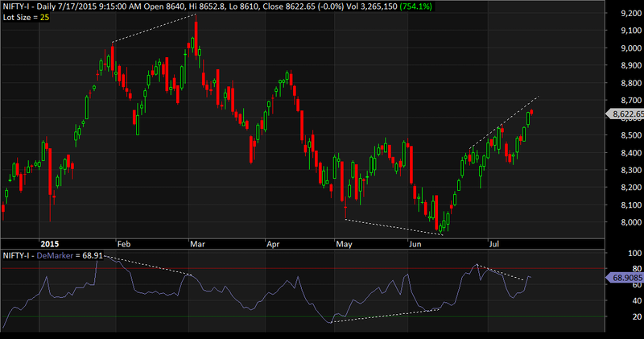Select the dashed trendline above Feb-Mar price highs
This screenshot has height=339, width=644.
[154, 28]
